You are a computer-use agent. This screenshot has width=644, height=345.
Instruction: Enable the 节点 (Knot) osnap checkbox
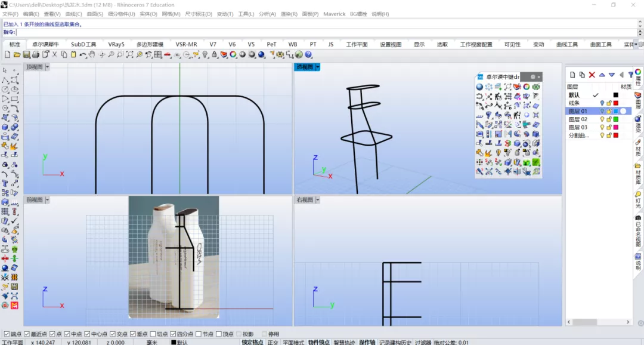click(199, 334)
